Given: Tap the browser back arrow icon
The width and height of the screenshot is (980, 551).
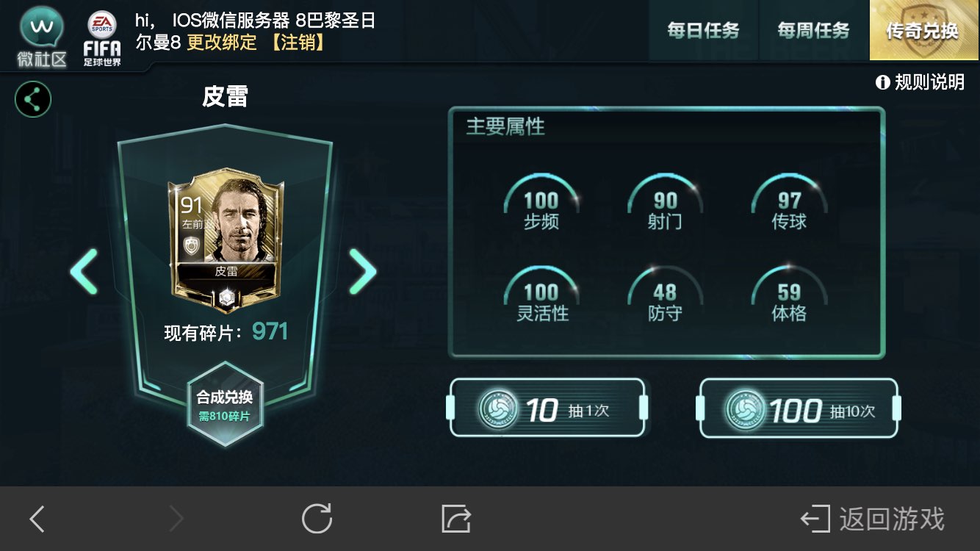Looking at the screenshot, I should pyautogui.click(x=37, y=519).
